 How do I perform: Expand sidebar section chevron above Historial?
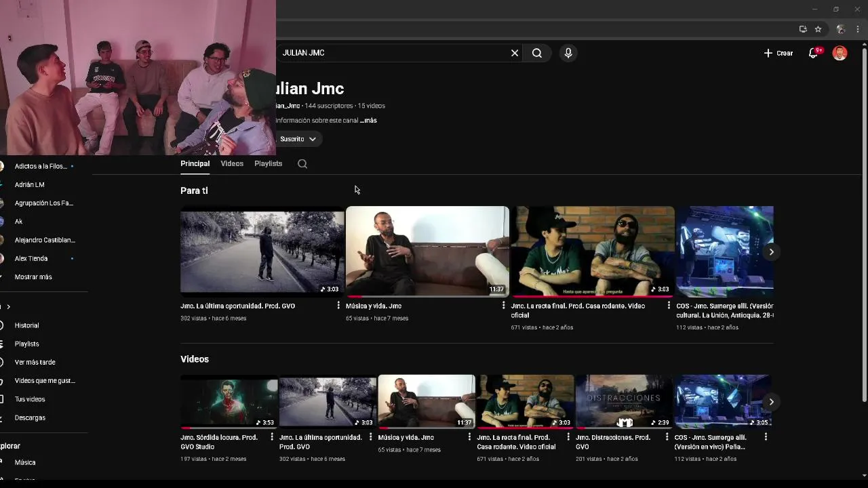pos(8,307)
